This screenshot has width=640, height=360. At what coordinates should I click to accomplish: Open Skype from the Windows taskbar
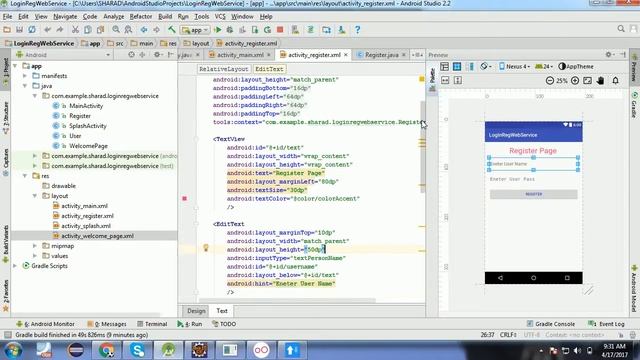coord(138,350)
